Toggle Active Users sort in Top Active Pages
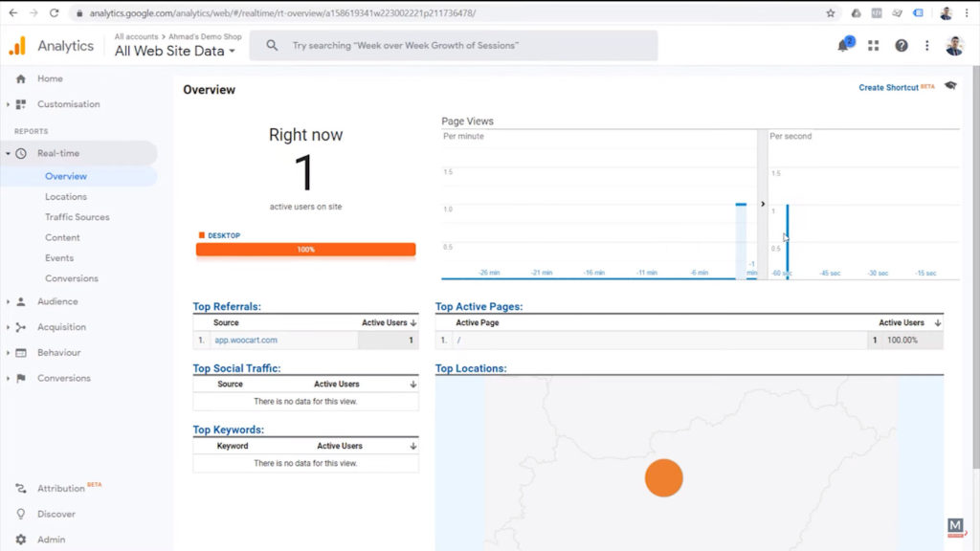Viewport: 980px width, 551px height. click(907, 322)
